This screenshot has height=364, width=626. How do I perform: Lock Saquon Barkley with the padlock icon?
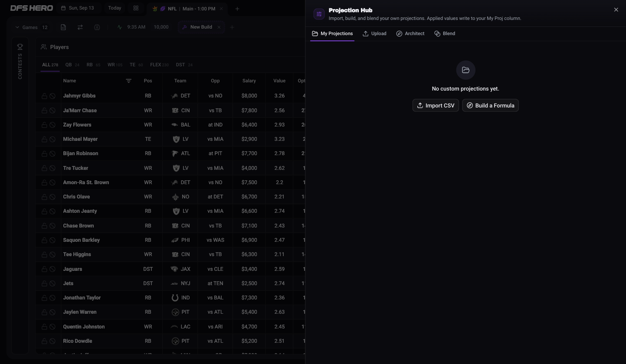44,240
